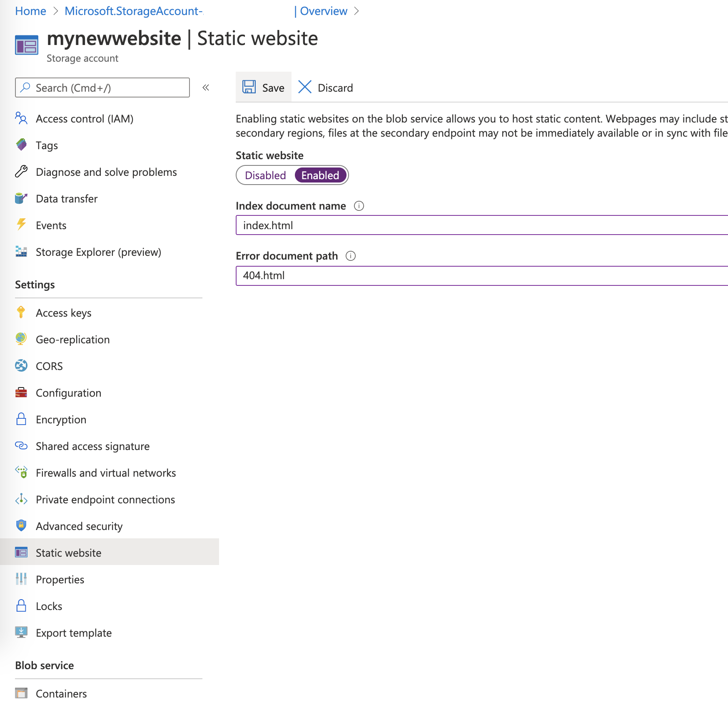The image size is (728, 705).
Task: Click the Encryption padlock icon
Action: pos(21,419)
